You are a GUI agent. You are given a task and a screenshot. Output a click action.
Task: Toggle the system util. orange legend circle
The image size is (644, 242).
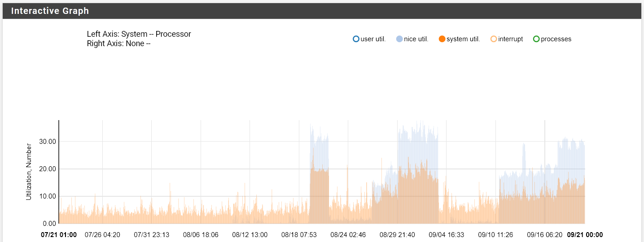click(x=442, y=39)
